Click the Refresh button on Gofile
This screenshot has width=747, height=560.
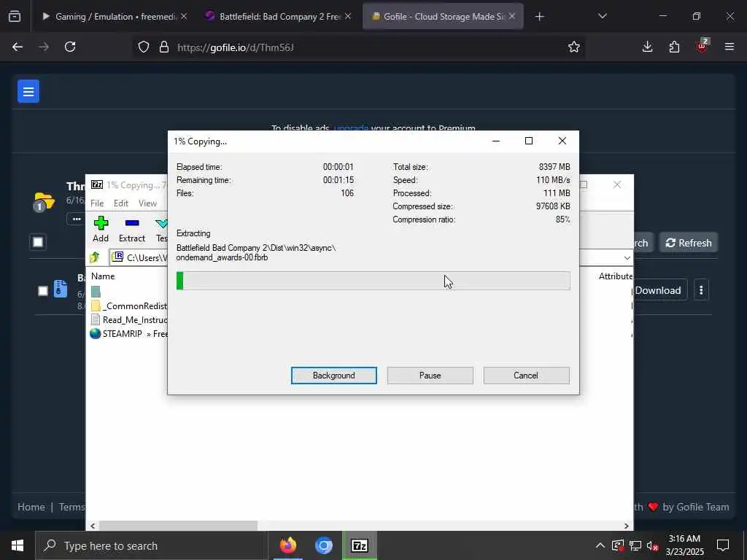[x=689, y=243]
